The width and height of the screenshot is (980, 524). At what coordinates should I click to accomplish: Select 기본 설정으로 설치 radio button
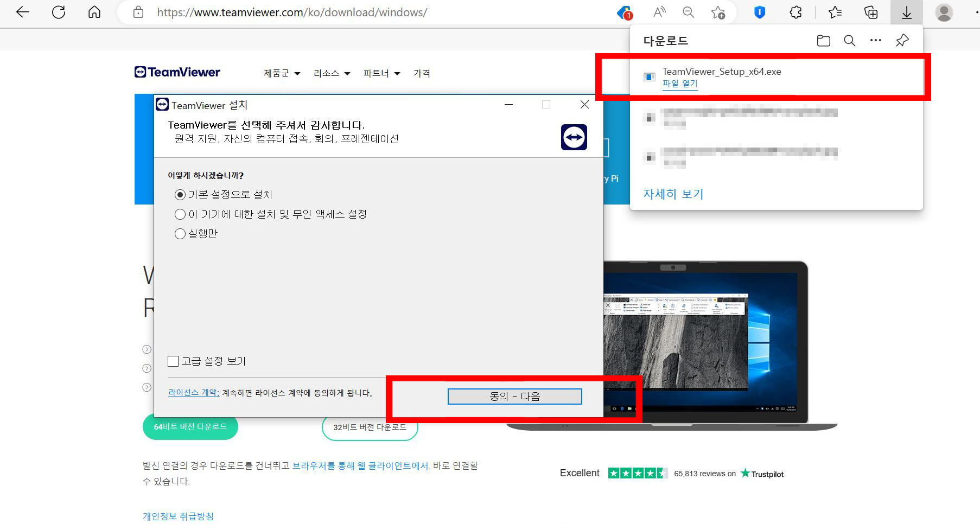pos(180,195)
